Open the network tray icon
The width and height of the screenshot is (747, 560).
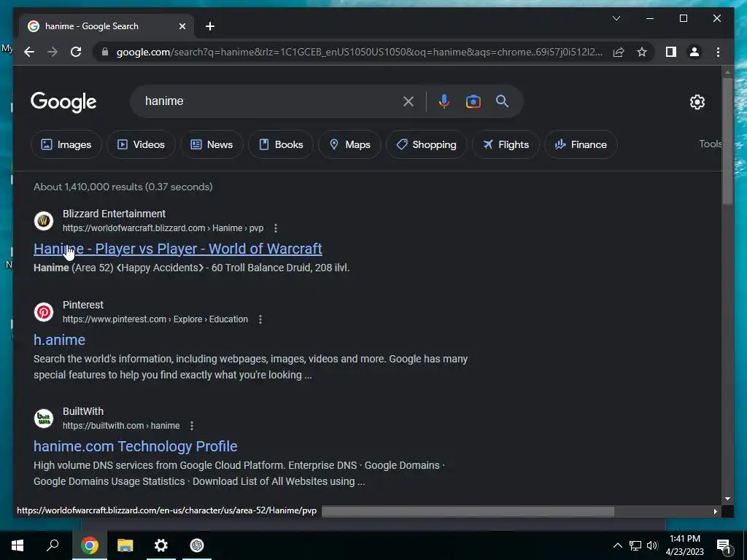point(635,545)
